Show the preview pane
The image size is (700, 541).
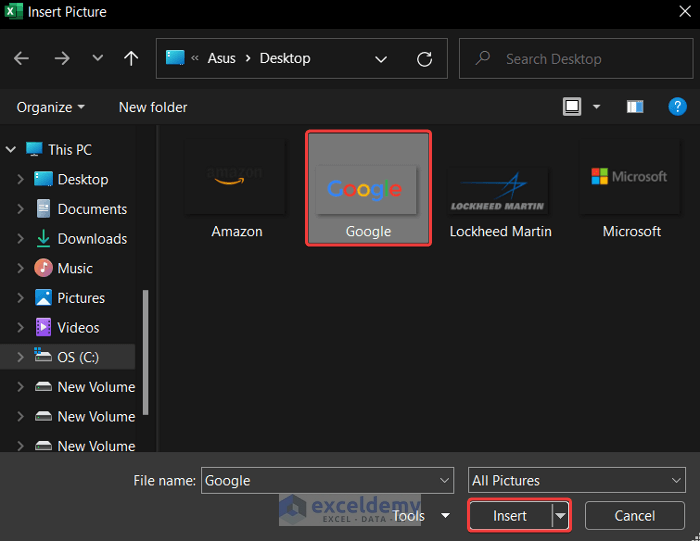(635, 107)
